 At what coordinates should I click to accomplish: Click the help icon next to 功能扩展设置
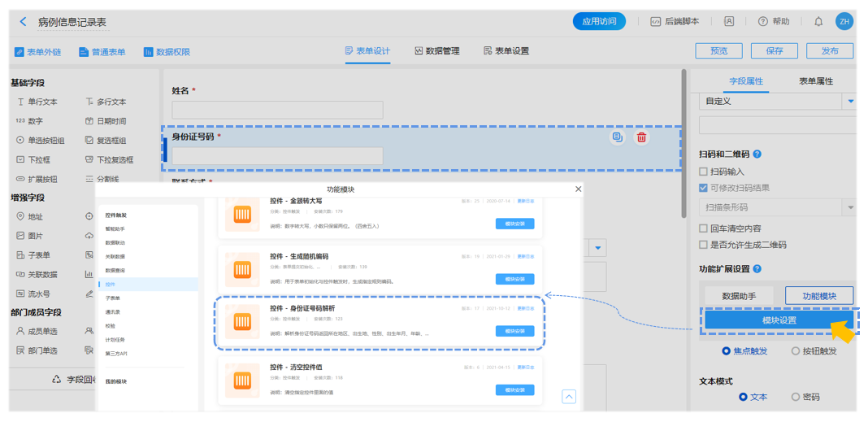[757, 269]
